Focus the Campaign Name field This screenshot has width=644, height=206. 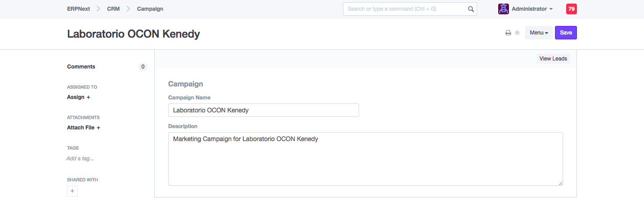[x=263, y=110]
